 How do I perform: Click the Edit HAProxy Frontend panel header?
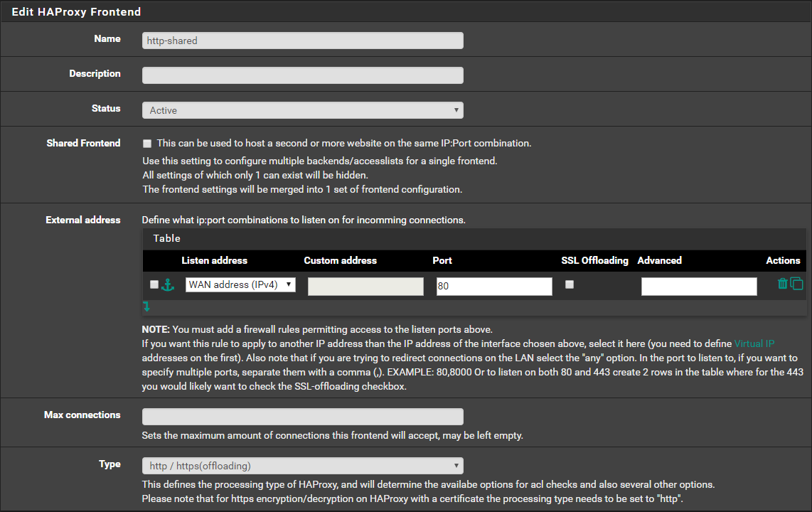[76, 12]
